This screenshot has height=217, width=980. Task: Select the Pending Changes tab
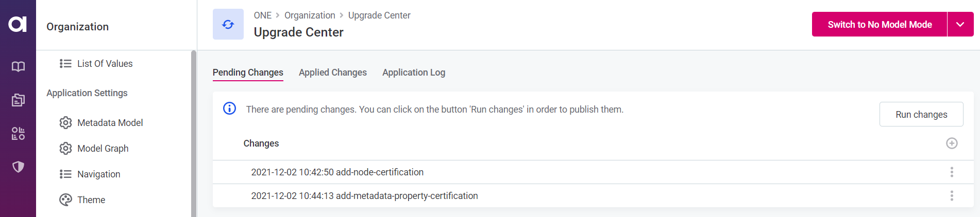pos(248,73)
